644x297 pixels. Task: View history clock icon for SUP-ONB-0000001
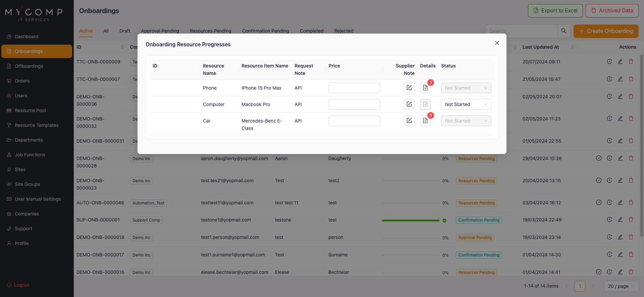(609, 220)
